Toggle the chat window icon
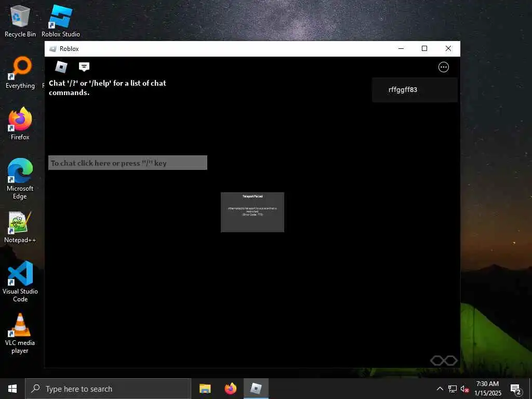532x399 pixels. pos(84,67)
